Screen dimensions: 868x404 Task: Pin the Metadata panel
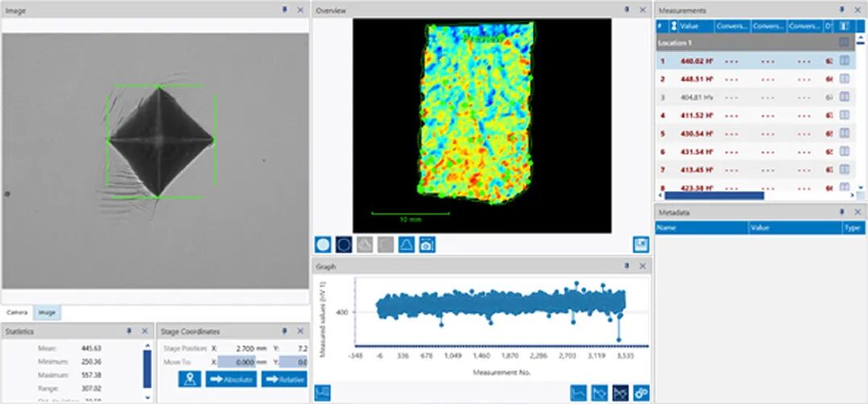pos(842,212)
